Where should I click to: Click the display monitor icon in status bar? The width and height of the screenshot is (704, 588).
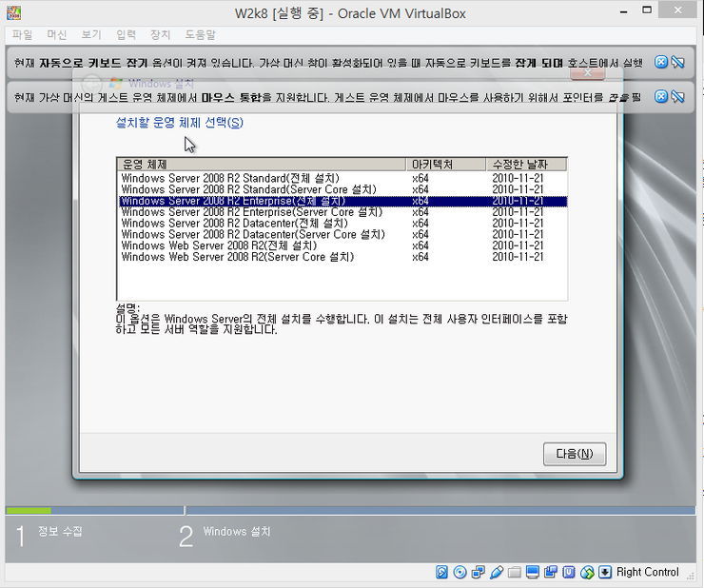pos(533,572)
